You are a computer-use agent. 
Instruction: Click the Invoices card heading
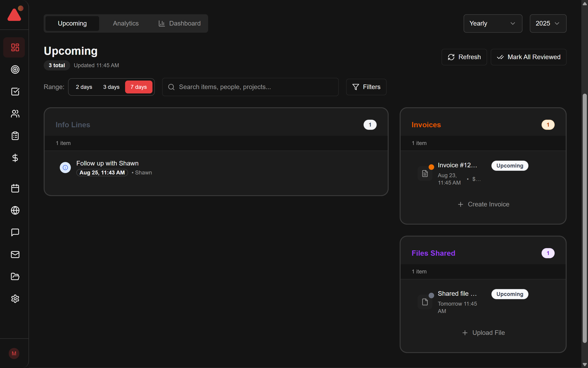426,125
